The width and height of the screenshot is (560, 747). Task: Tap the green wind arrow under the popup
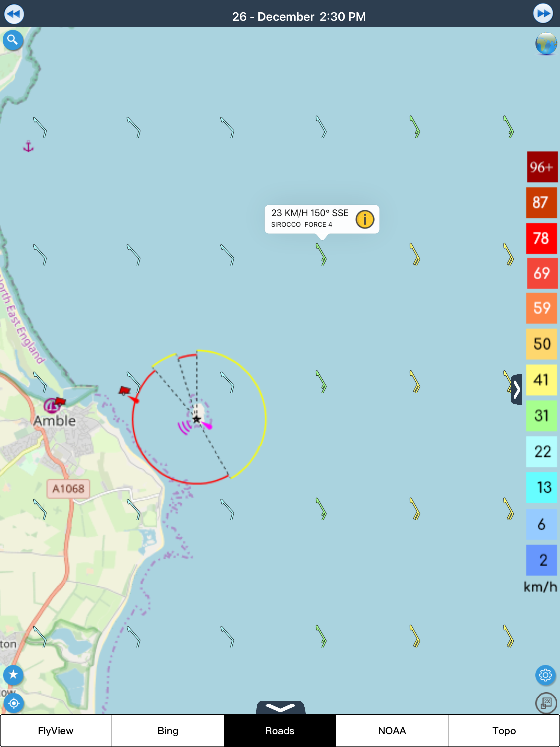[321, 254]
